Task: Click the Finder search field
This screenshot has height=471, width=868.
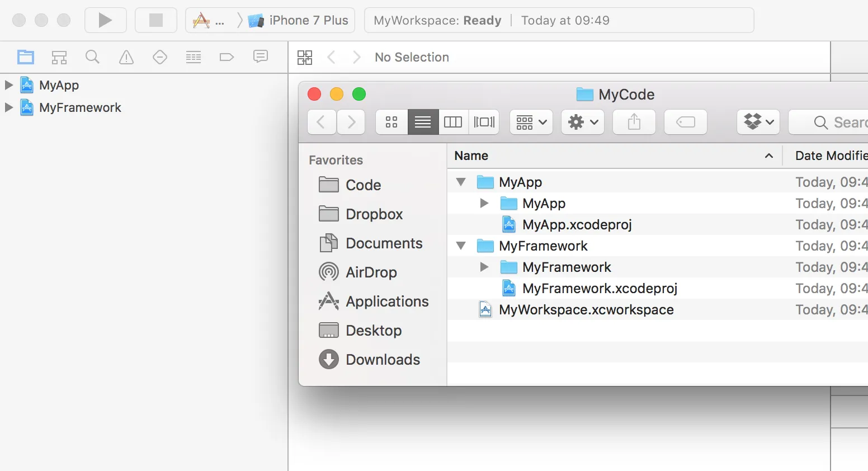Action: [828, 122]
